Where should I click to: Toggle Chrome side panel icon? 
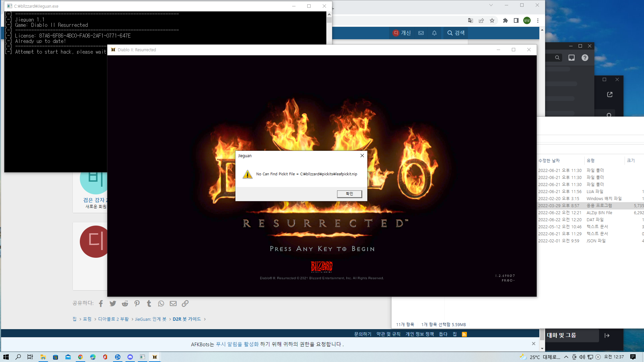pyautogui.click(x=516, y=20)
